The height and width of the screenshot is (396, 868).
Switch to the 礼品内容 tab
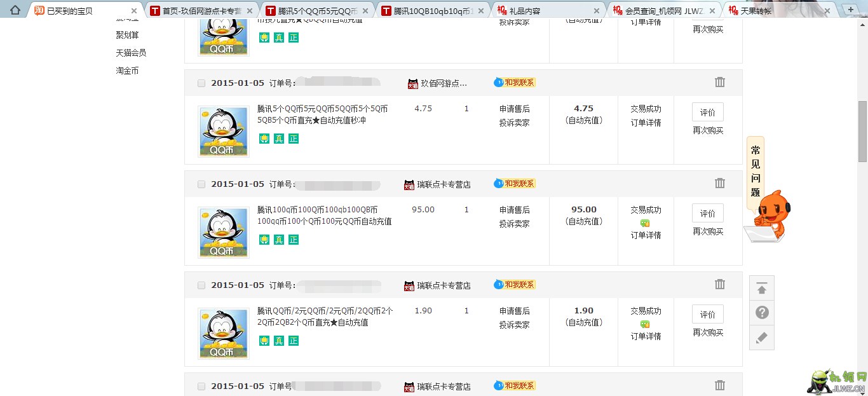click(548, 11)
